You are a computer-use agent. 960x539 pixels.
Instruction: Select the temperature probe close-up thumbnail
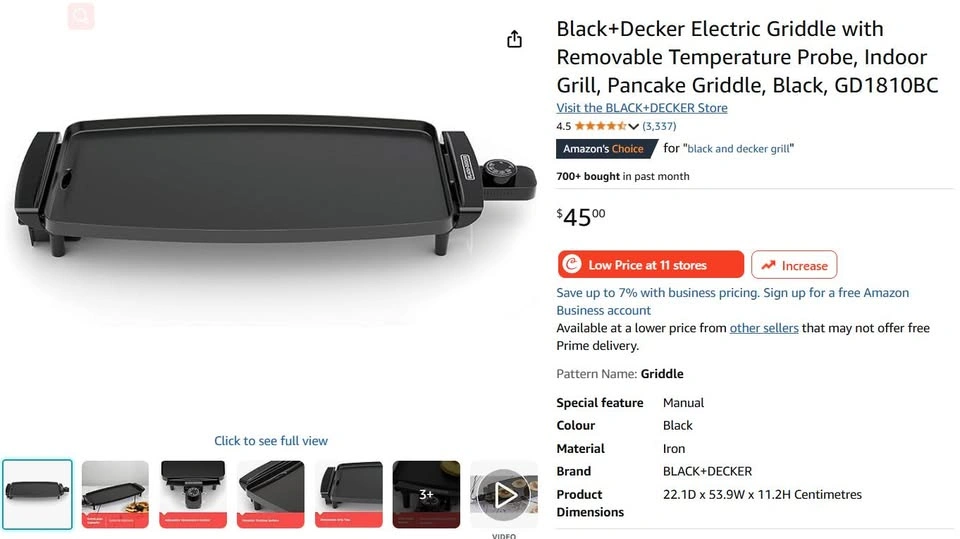193,494
